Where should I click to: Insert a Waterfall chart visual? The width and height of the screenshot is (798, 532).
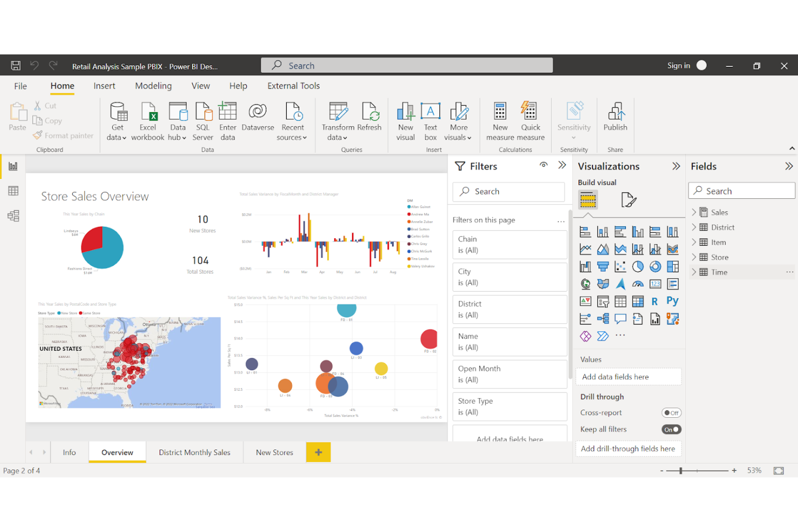[x=585, y=267]
